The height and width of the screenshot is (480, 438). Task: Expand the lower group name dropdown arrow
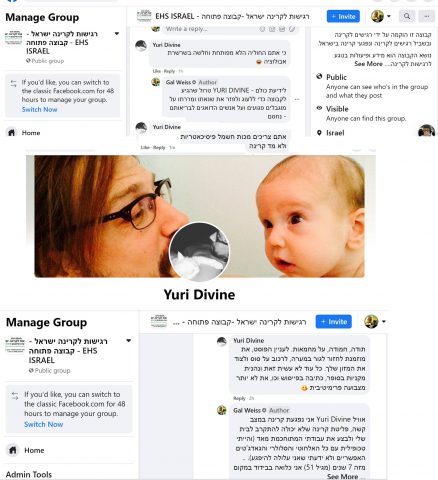129,341
